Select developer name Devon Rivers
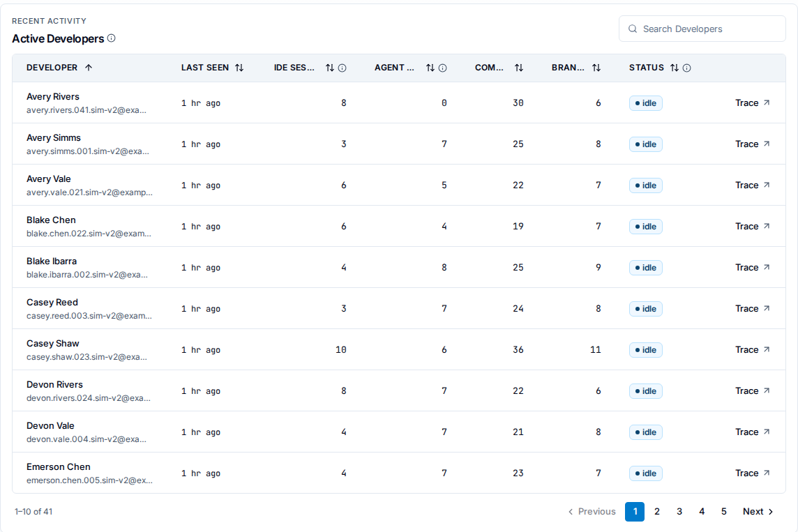798x532 pixels. point(54,385)
